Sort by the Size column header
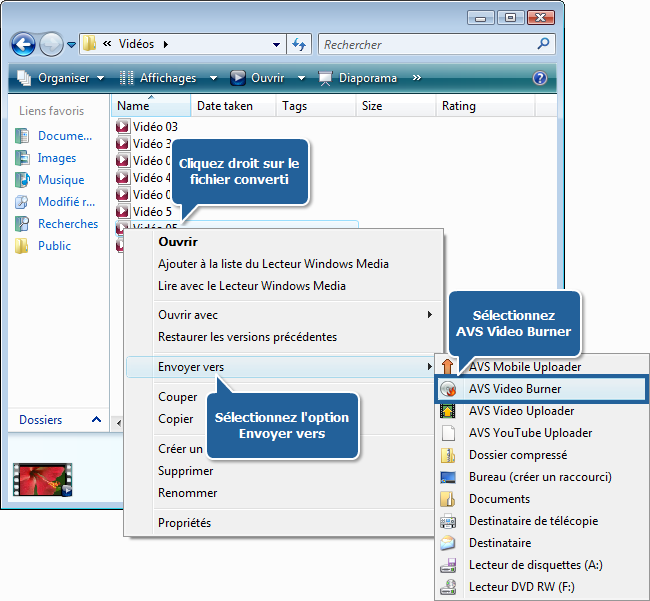 point(395,106)
